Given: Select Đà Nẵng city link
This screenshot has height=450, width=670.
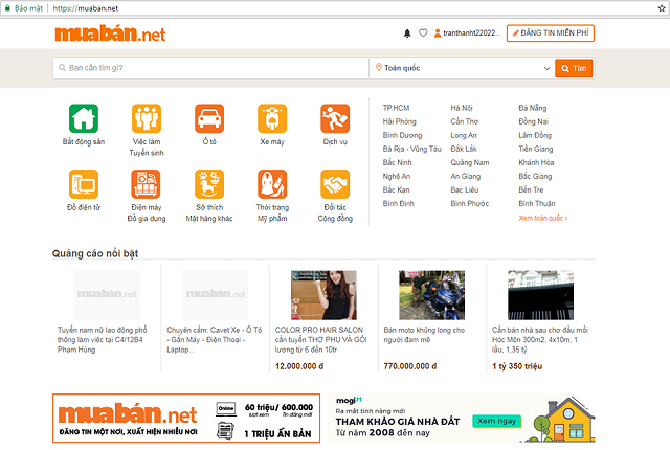Looking at the screenshot, I should (x=532, y=108).
